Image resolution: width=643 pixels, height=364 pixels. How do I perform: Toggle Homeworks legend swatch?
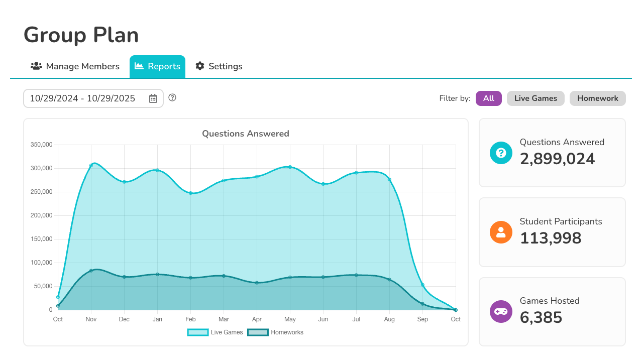[258, 332]
